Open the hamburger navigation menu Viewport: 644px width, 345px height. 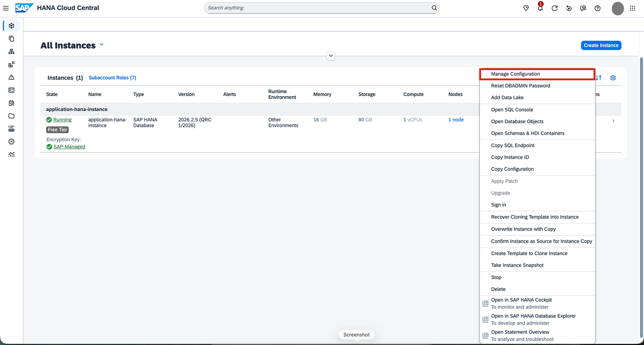tap(6, 8)
